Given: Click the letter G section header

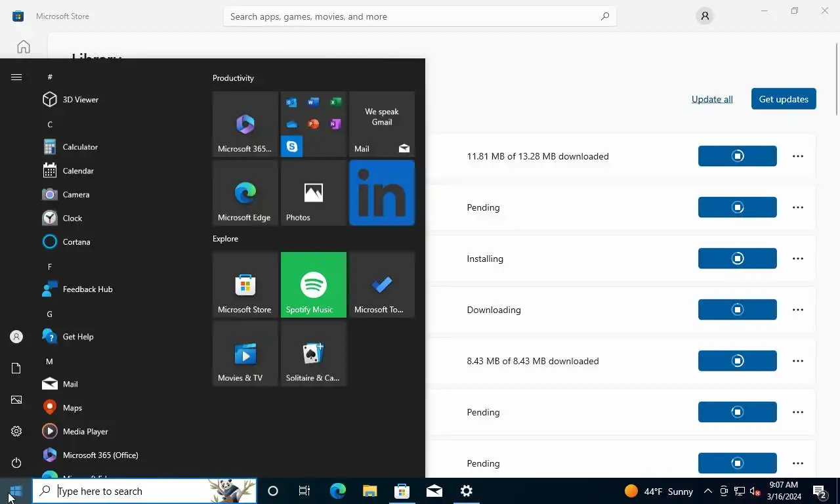Looking at the screenshot, I should [50, 314].
